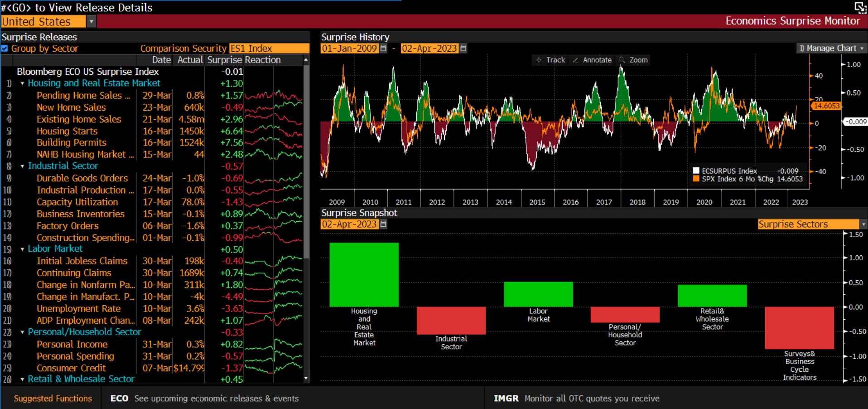
Task: Collapse the Labor Market group
Action: tap(22, 249)
